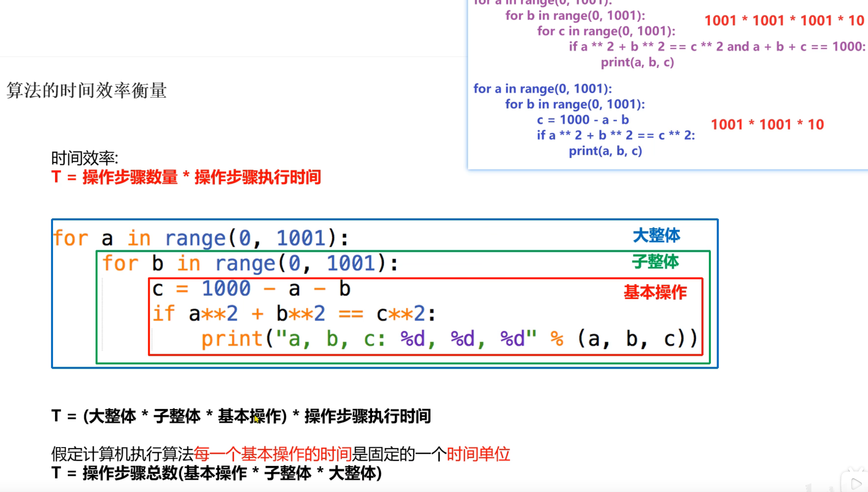Click the blue 'c = 1000 - a - b' line
Image resolution: width=868 pixels, height=492 pixels.
point(583,120)
